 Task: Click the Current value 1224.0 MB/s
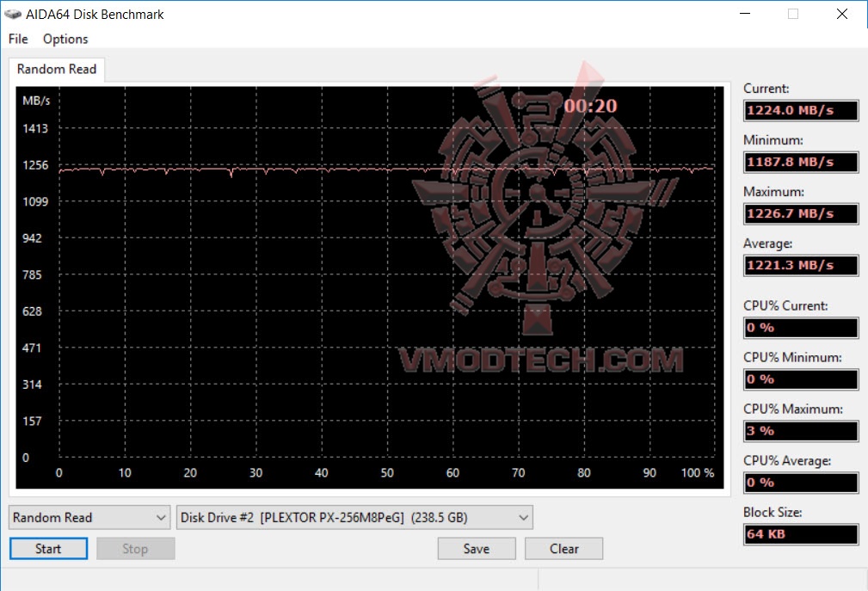800,110
